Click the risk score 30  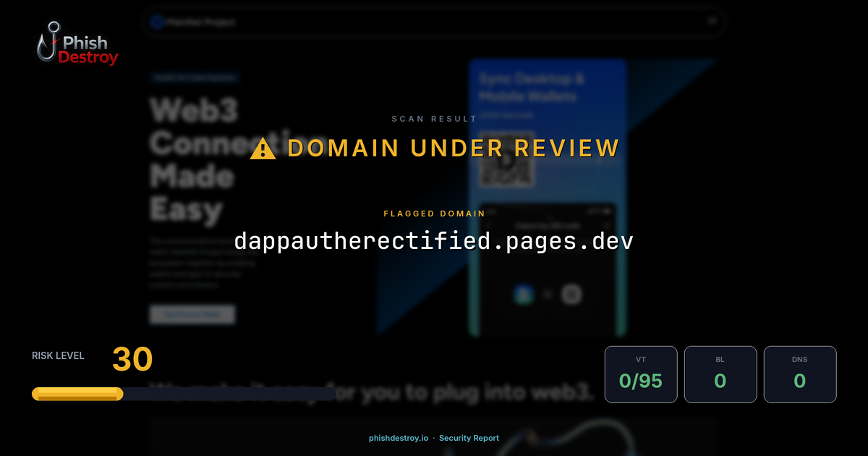click(x=132, y=358)
